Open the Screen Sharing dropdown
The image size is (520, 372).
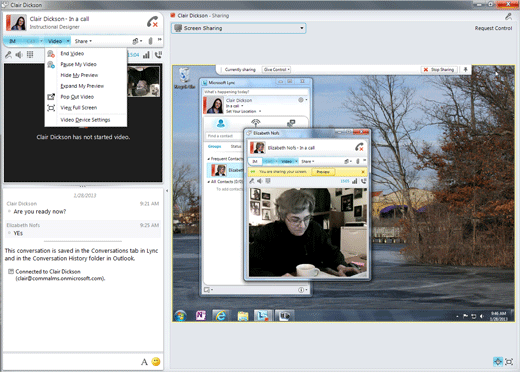239,28
